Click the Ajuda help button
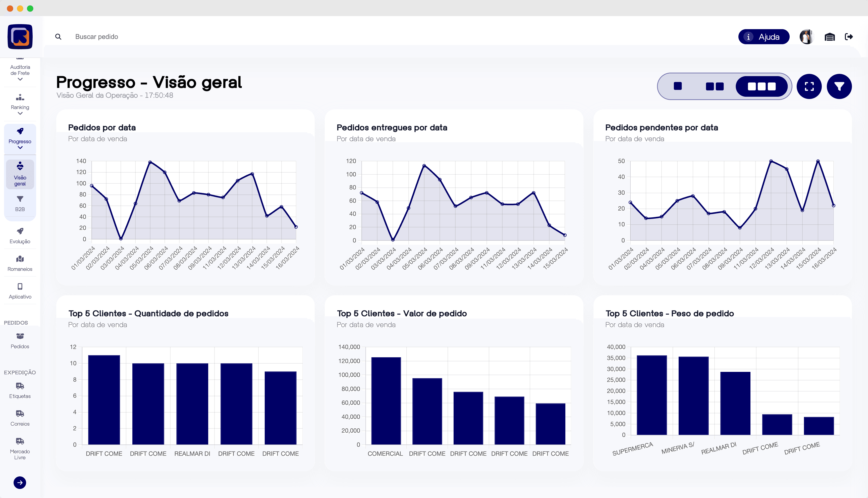The image size is (868, 498). pos(763,37)
